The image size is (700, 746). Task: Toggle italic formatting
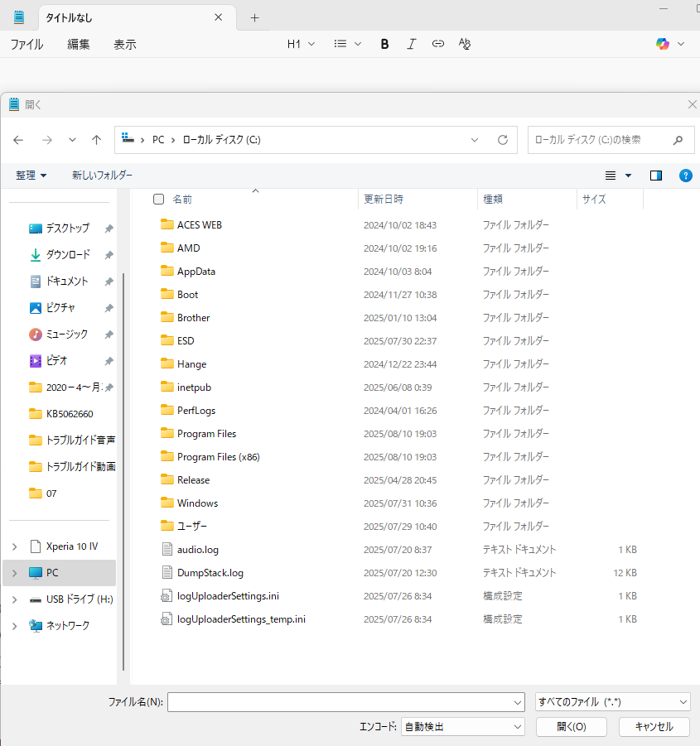pos(412,44)
